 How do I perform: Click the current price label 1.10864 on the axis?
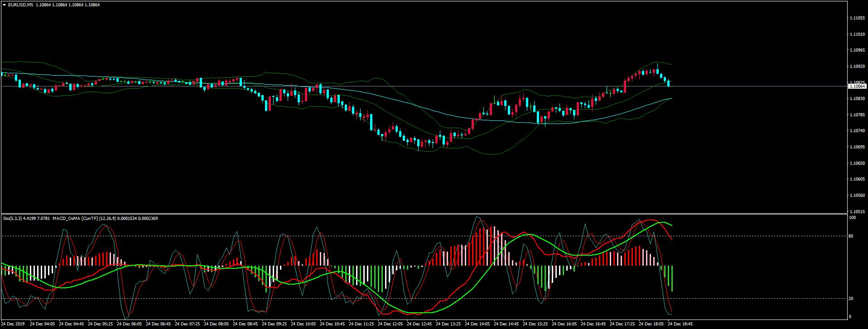coord(857,86)
